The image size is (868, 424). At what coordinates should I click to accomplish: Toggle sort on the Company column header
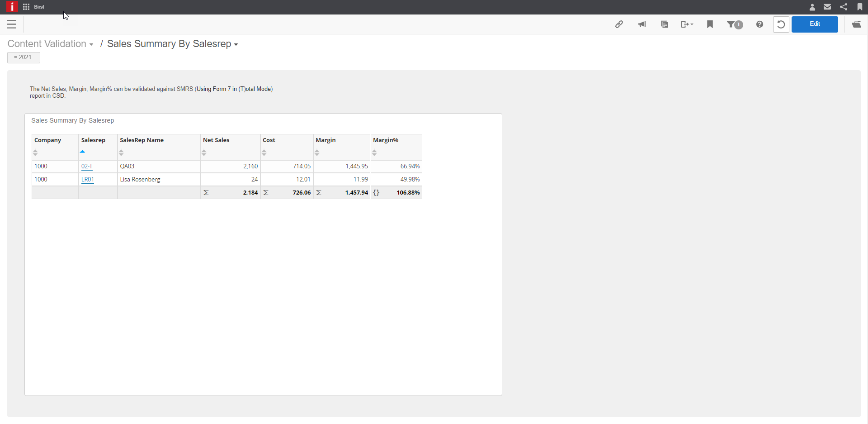click(x=35, y=152)
